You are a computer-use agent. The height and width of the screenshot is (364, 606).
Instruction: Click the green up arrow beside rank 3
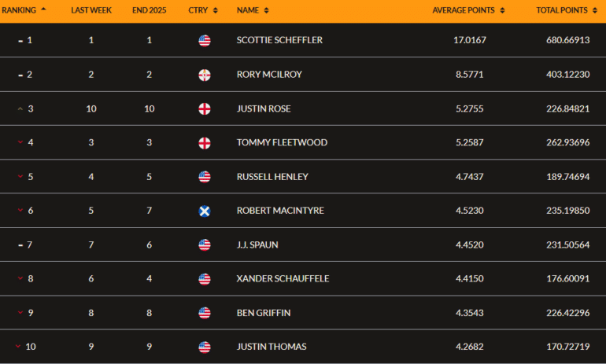20,108
